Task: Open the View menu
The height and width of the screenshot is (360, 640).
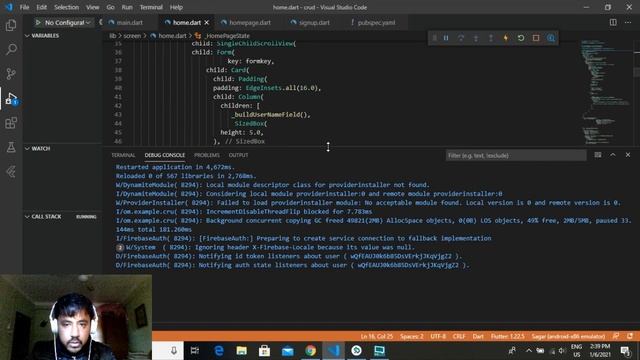Action: point(93,7)
